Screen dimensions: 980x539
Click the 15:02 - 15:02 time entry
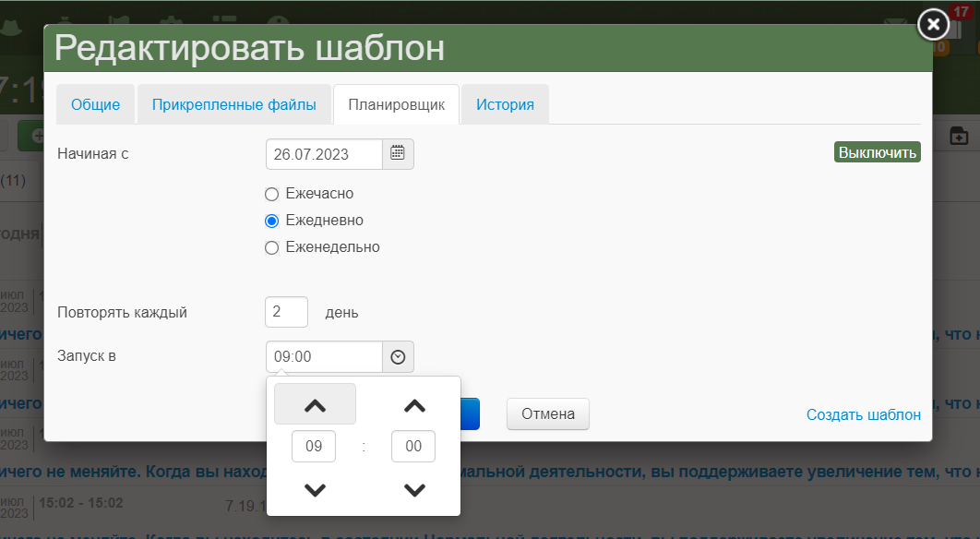(81, 503)
